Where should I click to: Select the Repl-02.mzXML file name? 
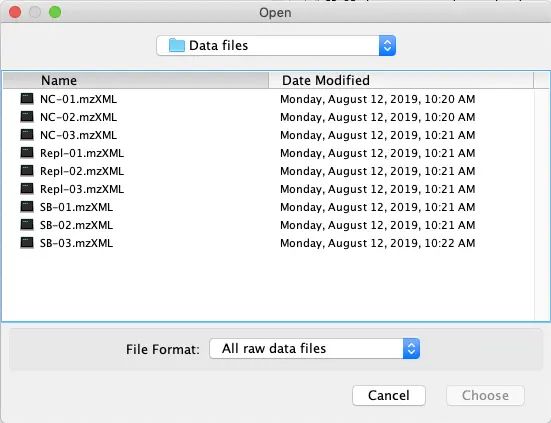click(82, 171)
